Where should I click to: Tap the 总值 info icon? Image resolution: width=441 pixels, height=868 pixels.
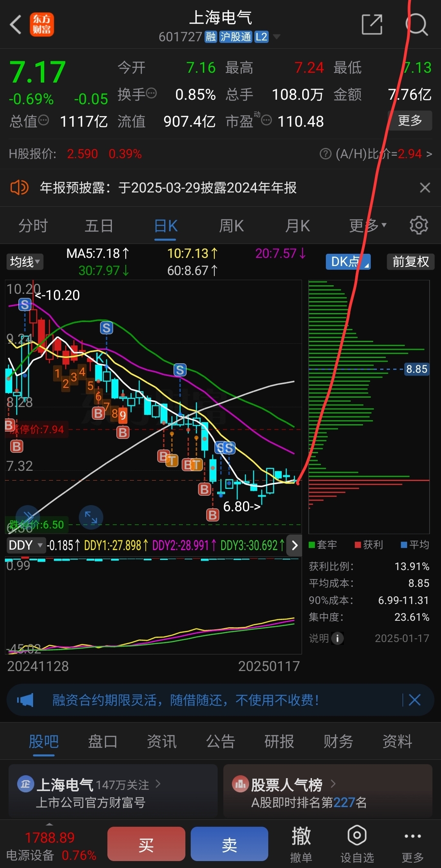click(43, 121)
